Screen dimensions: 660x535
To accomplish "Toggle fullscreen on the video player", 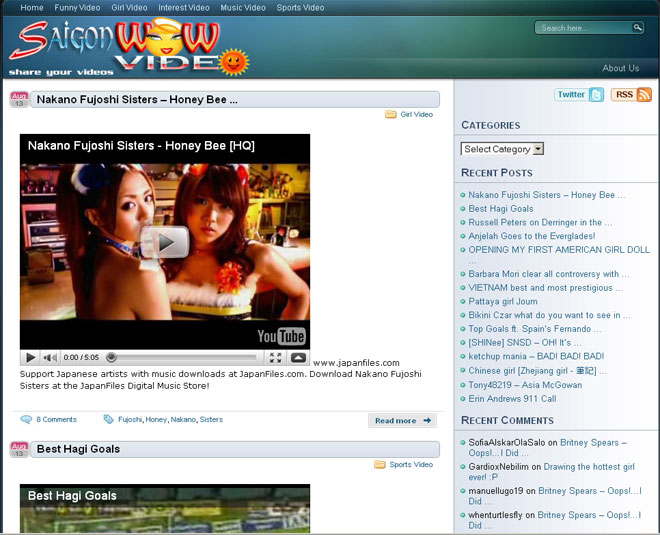I will coord(275,358).
